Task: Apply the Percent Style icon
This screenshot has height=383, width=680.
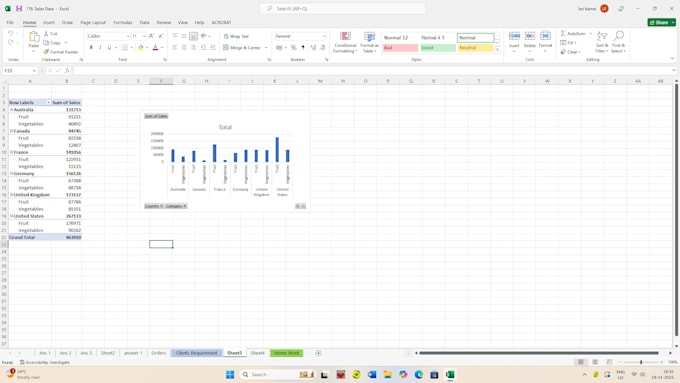Action: click(294, 47)
